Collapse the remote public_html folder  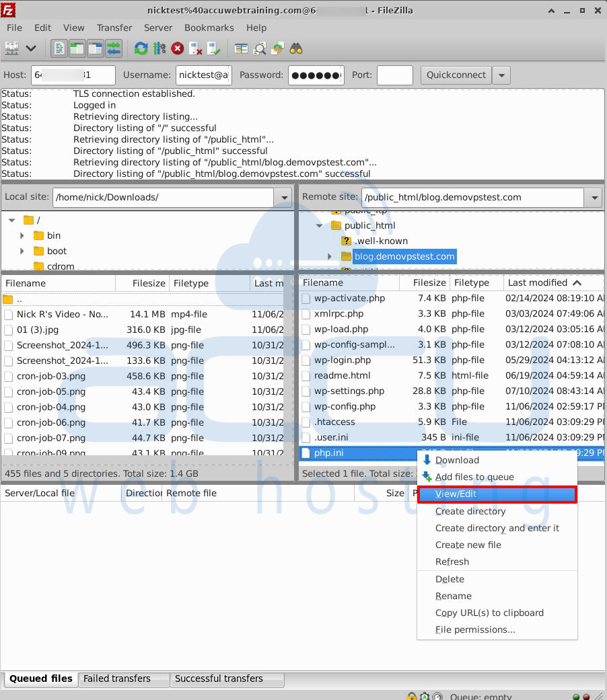click(320, 225)
